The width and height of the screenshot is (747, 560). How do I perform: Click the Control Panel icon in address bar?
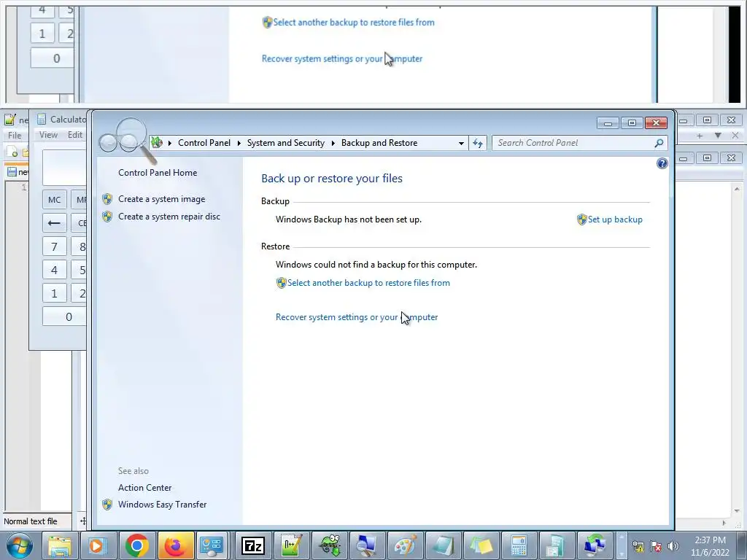click(x=158, y=142)
